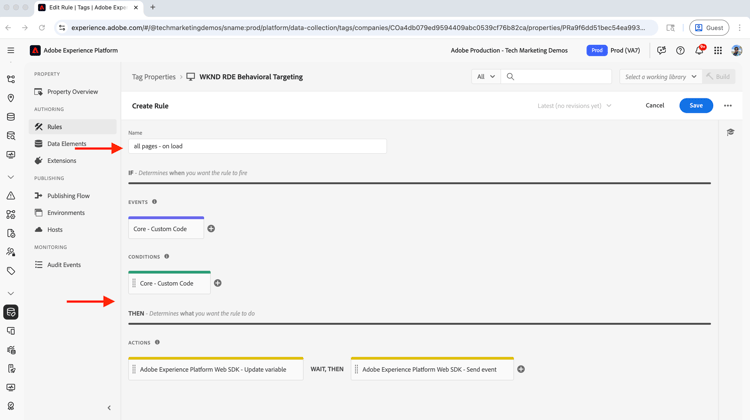
Task: Open the Latest revisions dropdown
Action: click(x=574, y=105)
